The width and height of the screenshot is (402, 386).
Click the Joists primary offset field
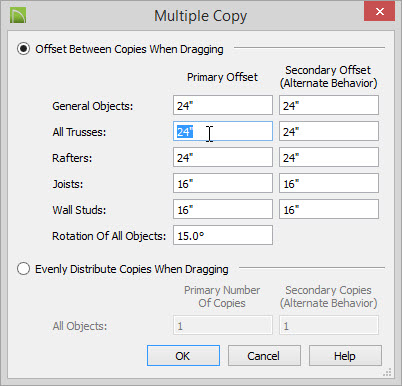click(223, 183)
